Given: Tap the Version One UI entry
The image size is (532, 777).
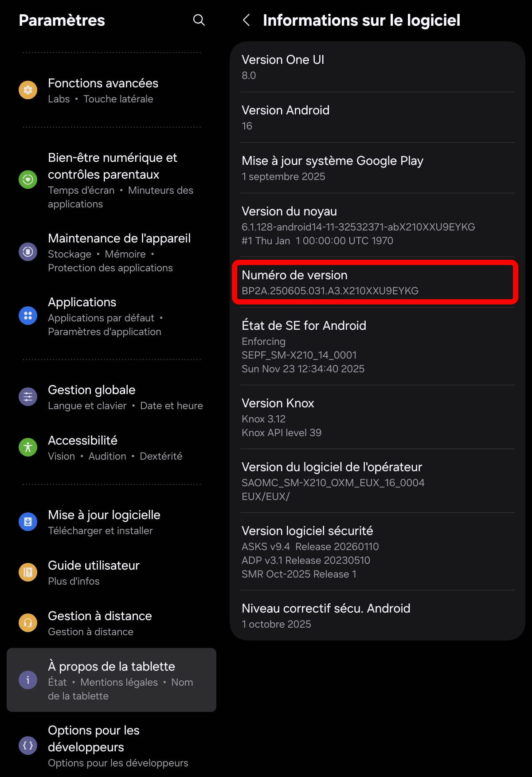Looking at the screenshot, I should tap(377, 67).
